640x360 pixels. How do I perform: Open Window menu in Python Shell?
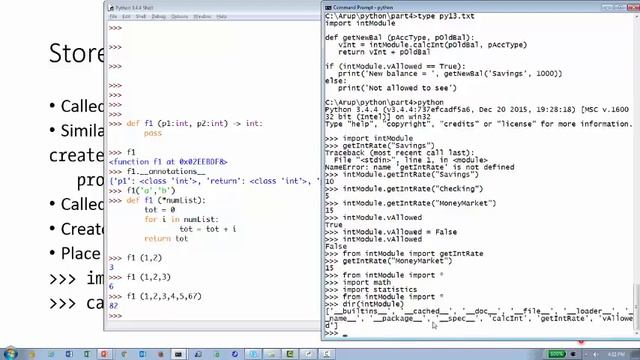click(x=202, y=17)
